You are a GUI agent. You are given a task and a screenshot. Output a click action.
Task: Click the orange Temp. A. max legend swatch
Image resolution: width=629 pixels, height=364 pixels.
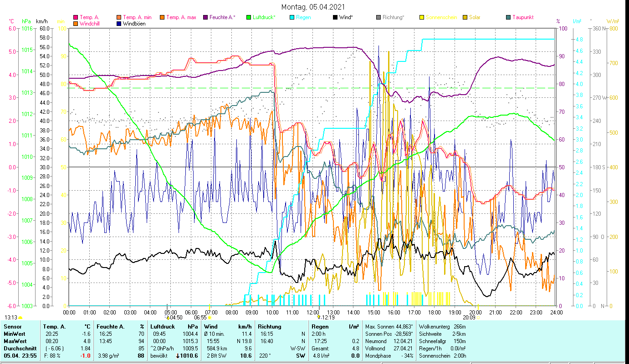tap(162, 18)
